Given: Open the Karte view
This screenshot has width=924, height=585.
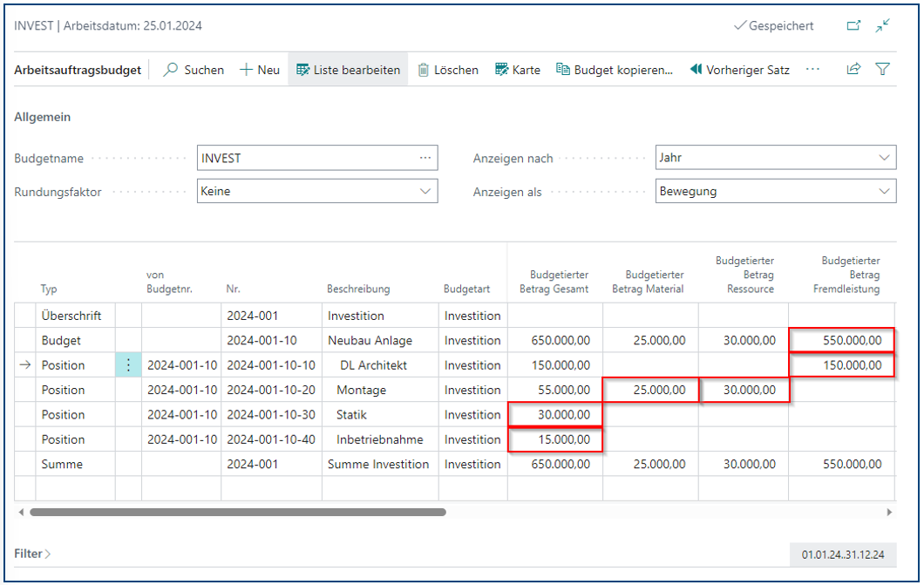Looking at the screenshot, I should pos(518,70).
